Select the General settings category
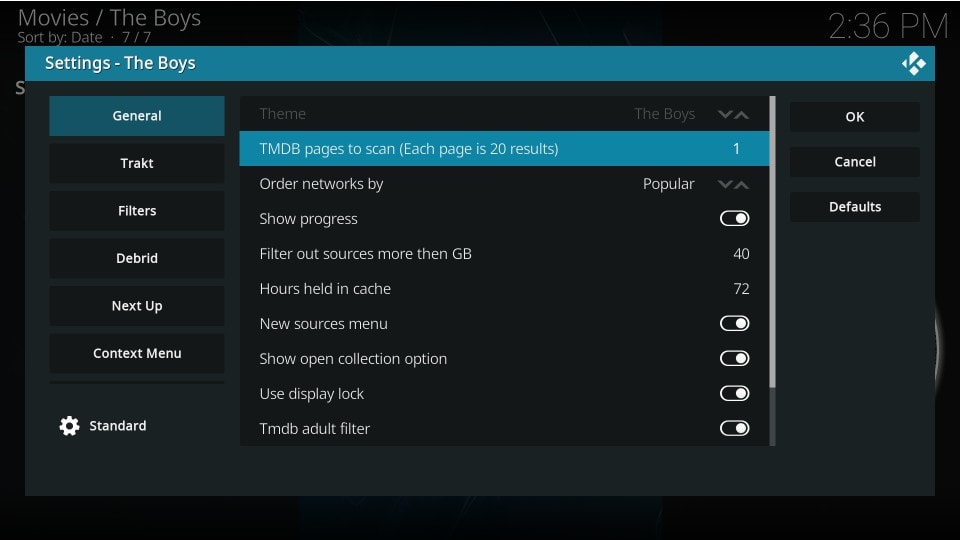This screenshot has width=960, height=540. [137, 116]
